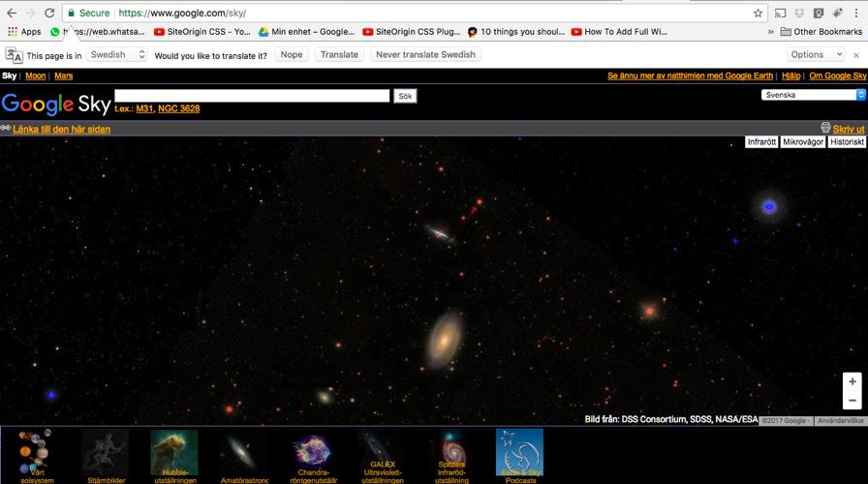The image size is (868, 484).
Task: Open Om Google Sky link
Action: point(838,76)
